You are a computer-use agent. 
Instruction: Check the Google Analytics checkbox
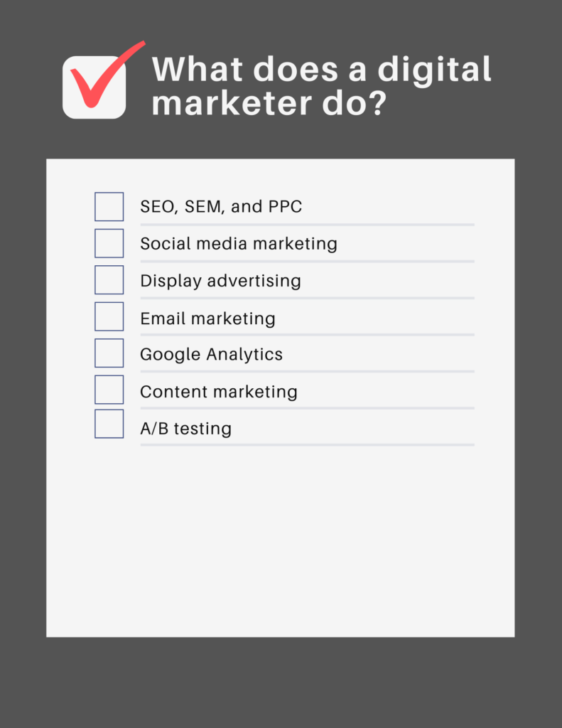[x=109, y=353]
